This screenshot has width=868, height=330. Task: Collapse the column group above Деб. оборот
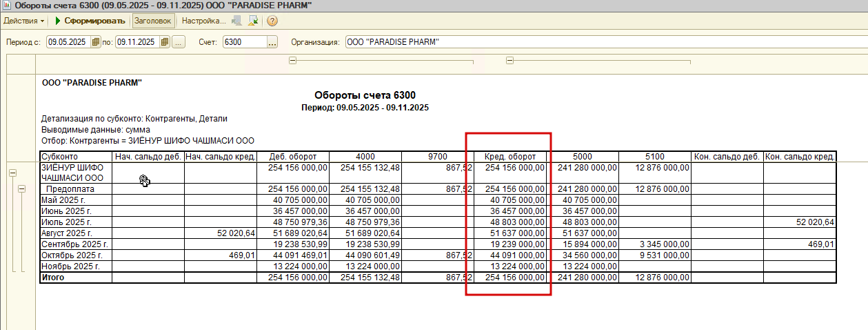pyautogui.click(x=292, y=61)
